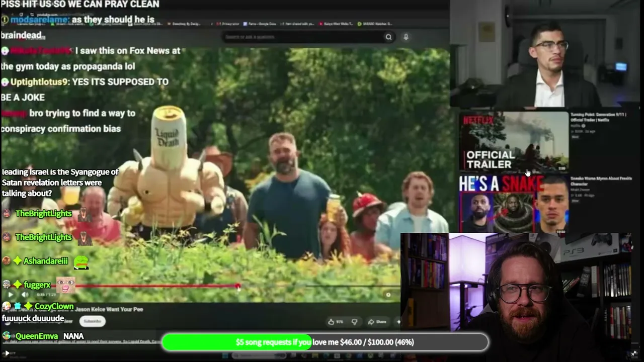Screen dimensions: 644x362
Task: Click the song requests donation goal bar
Action: pos(325,342)
